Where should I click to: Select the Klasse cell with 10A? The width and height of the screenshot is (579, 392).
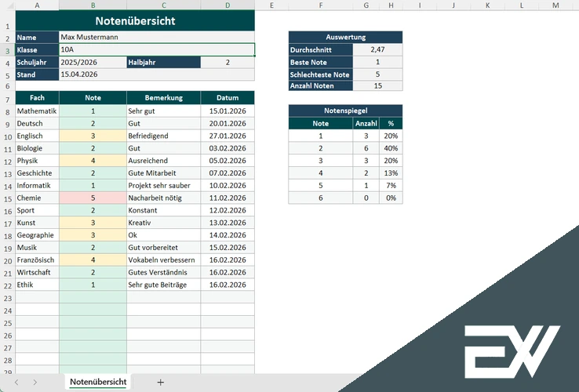click(157, 49)
